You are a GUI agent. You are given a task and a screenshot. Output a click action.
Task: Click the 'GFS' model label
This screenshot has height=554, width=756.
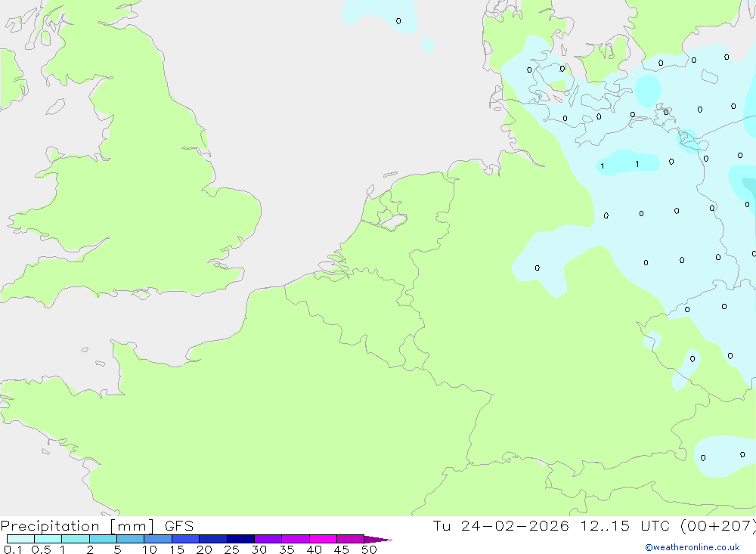point(179,525)
